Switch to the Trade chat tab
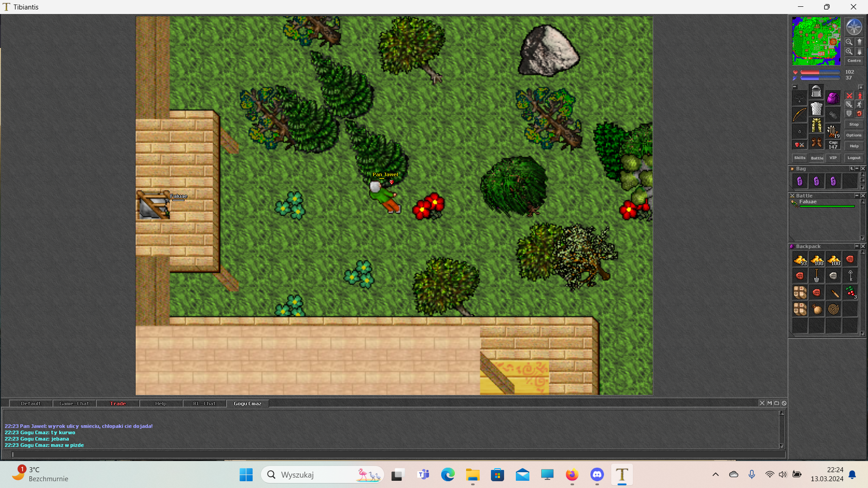Screen dimensions: 868x488 click(x=118, y=404)
